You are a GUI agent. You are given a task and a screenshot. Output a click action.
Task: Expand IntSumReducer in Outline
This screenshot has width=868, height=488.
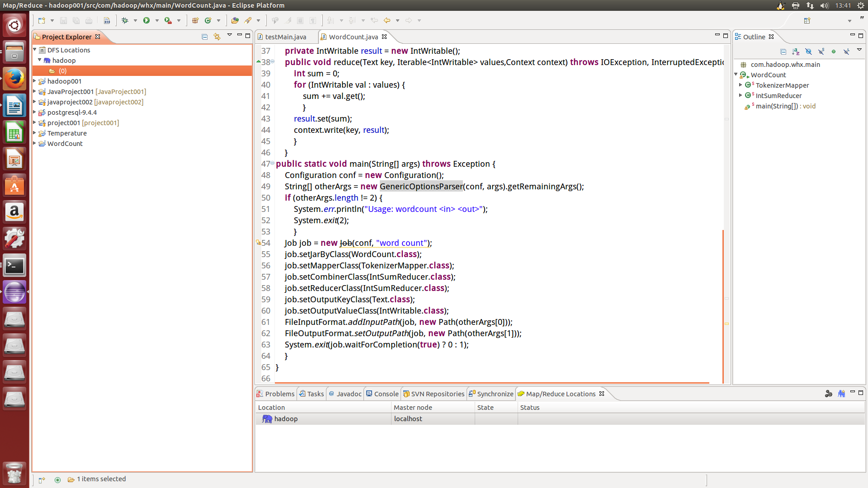tap(740, 95)
